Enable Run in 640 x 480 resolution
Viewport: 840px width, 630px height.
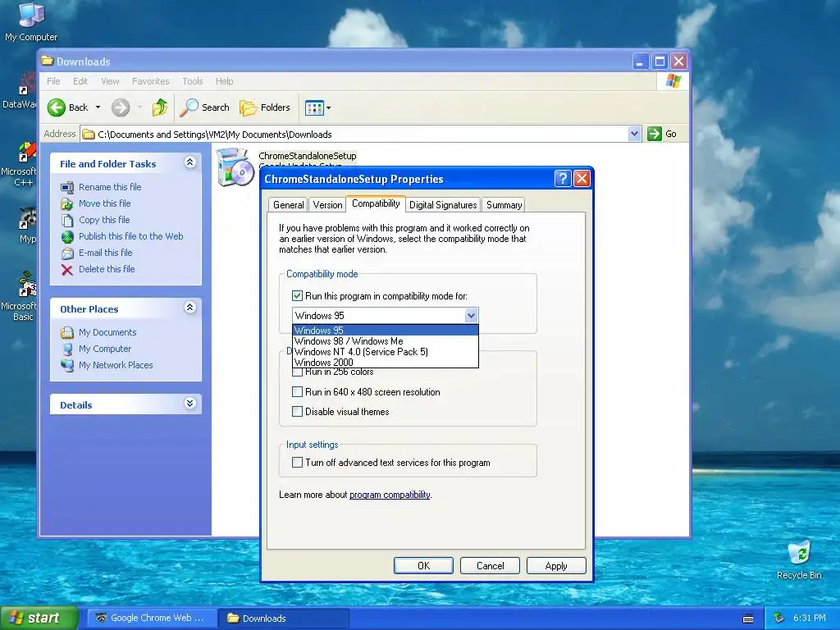point(297,391)
